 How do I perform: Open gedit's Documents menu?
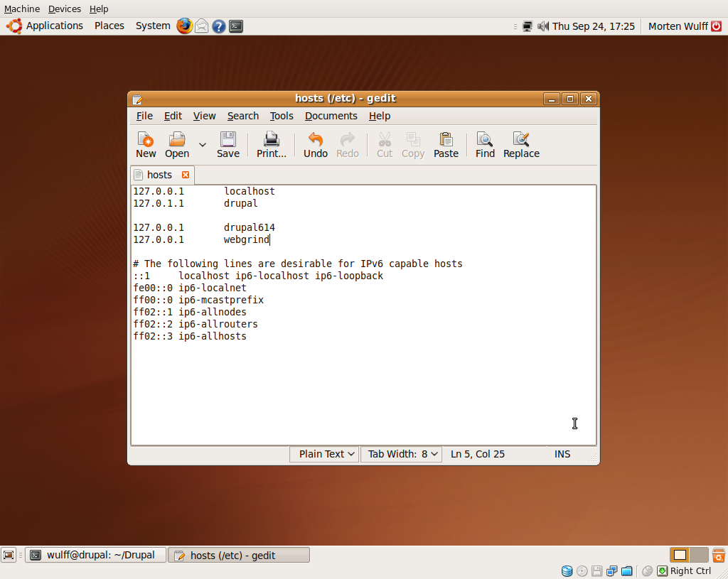331,116
